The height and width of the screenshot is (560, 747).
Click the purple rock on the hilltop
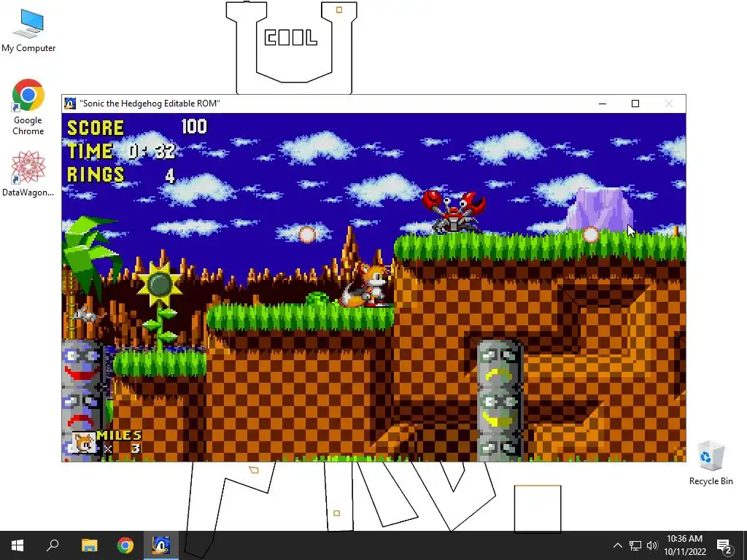pyautogui.click(x=600, y=209)
